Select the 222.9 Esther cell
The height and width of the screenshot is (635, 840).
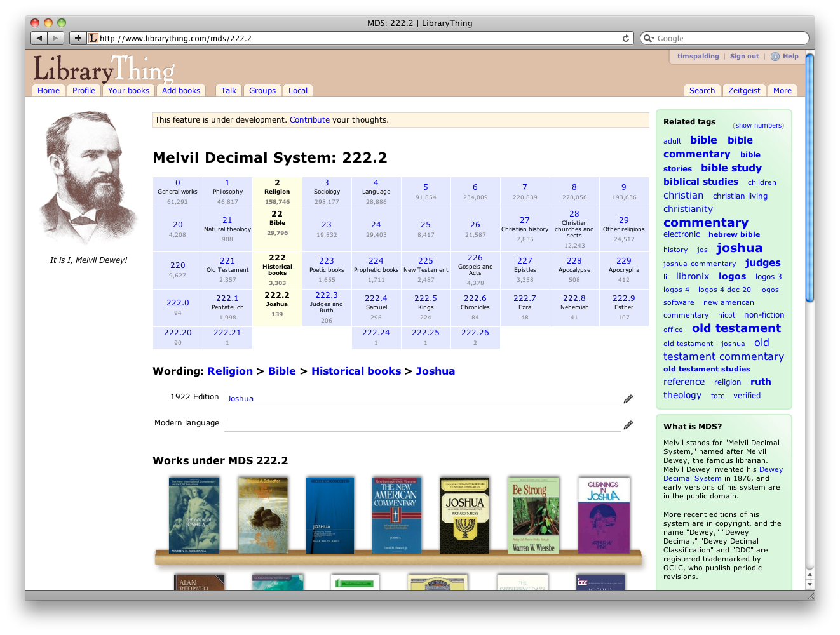coord(624,307)
